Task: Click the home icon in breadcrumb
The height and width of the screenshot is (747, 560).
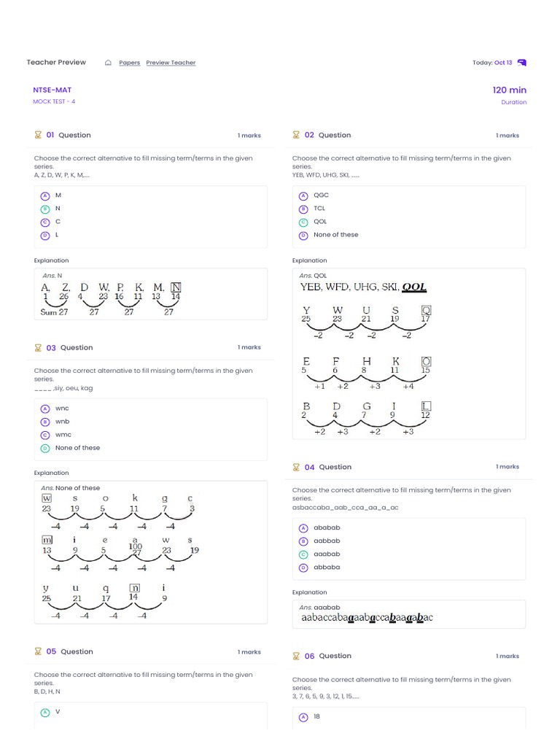Action: [108, 63]
